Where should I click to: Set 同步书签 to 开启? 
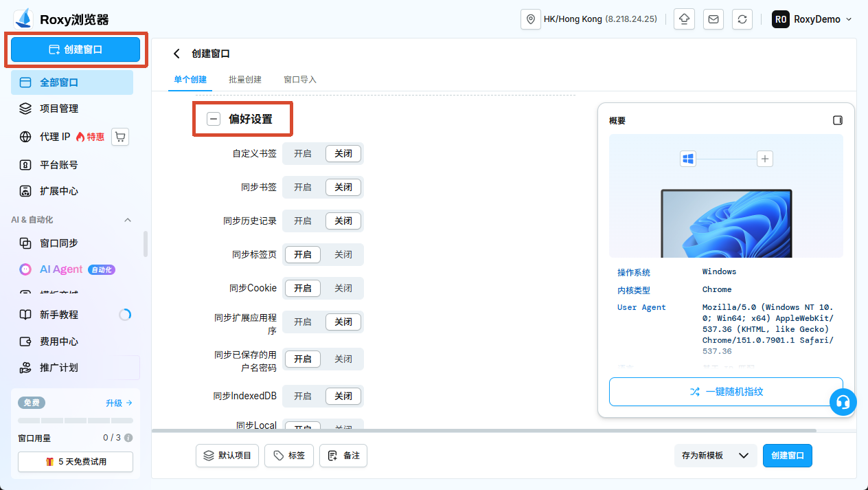point(303,187)
